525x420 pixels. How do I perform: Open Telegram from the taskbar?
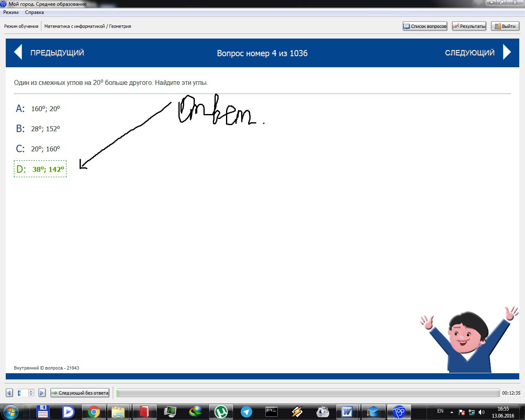coord(247,411)
